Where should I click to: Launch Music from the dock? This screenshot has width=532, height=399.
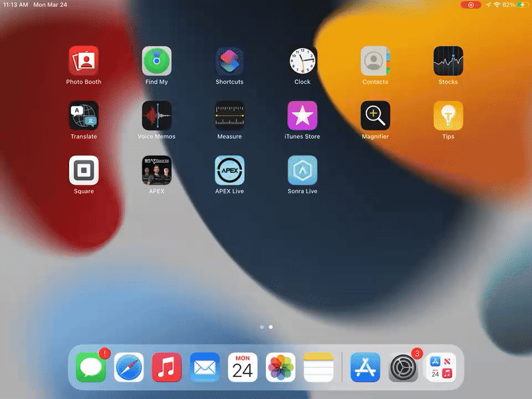pos(167,367)
